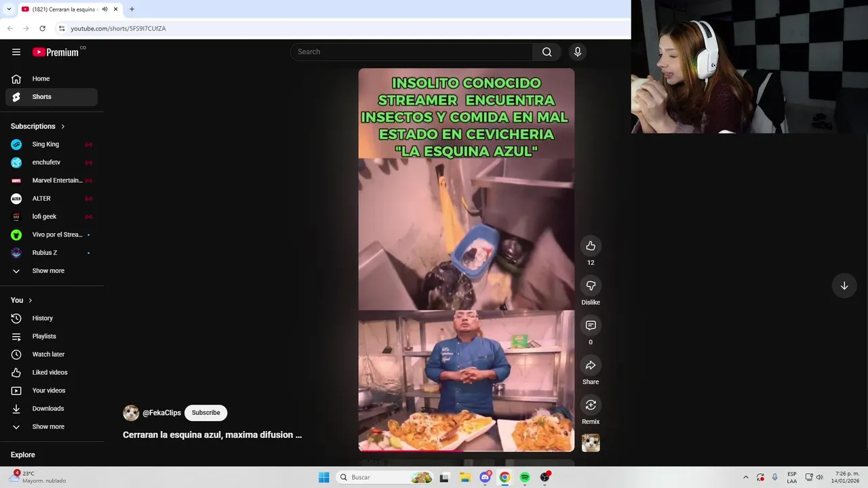Reload the page in Chrome
The height and width of the screenshot is (488, 868).
[42, 28]
